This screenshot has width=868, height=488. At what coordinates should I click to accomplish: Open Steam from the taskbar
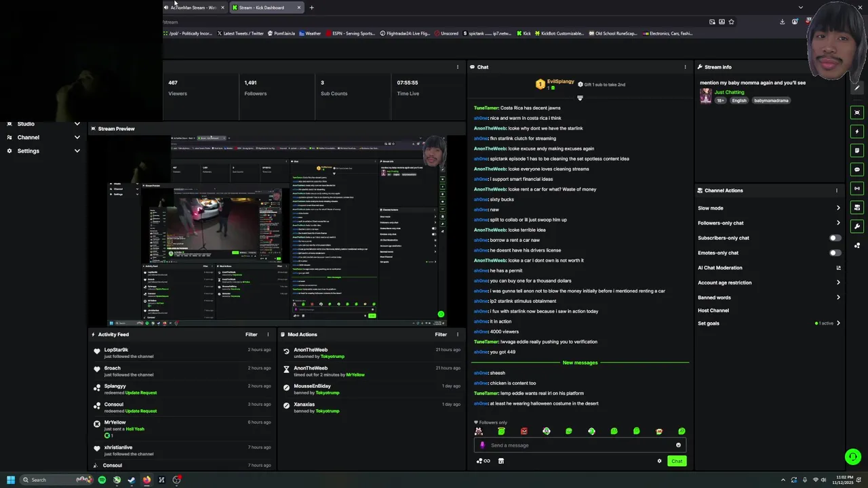pos(132,480)
